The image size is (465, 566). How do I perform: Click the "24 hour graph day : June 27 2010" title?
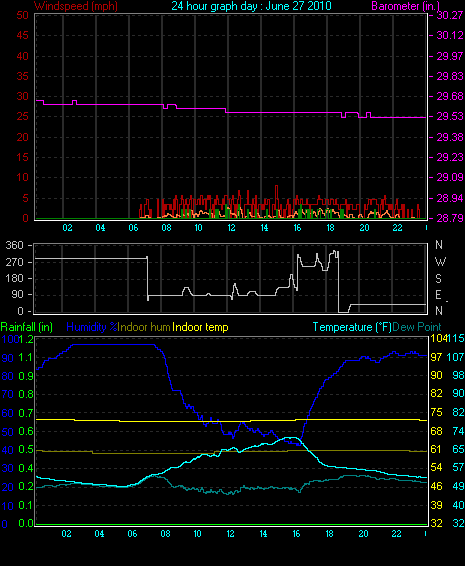tap(251, 6)
